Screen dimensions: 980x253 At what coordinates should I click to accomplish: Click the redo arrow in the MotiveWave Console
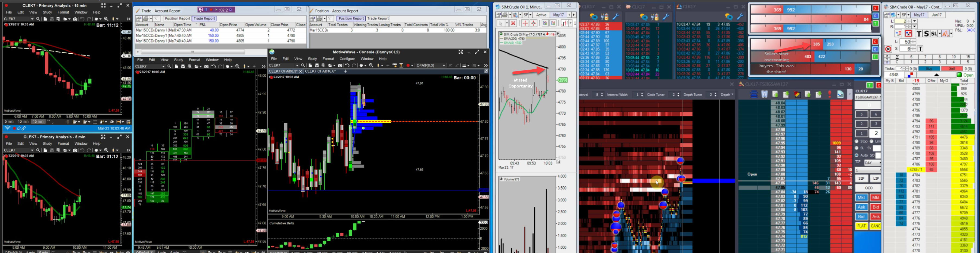pyautogui.click(x=354, y=65)
